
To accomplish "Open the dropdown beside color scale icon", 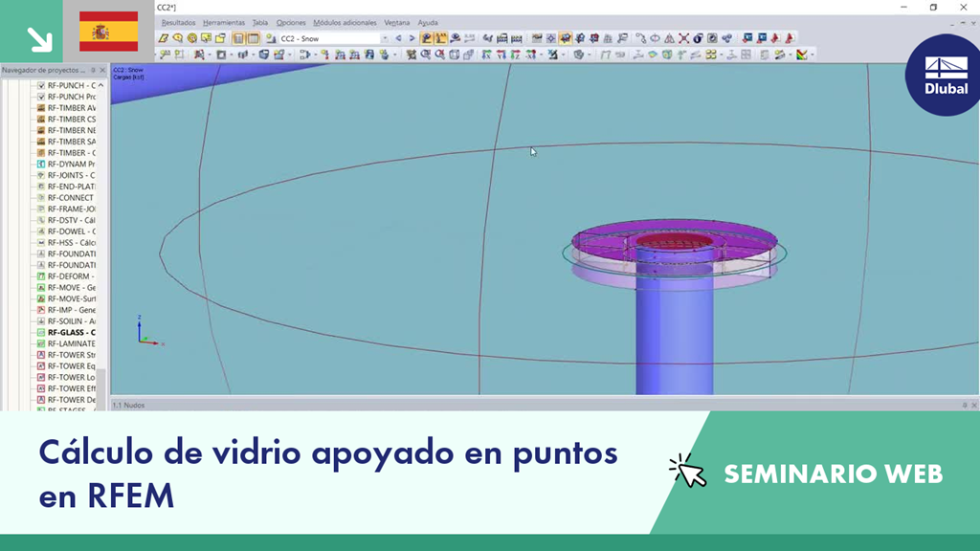I will click(x=813, y=55).
